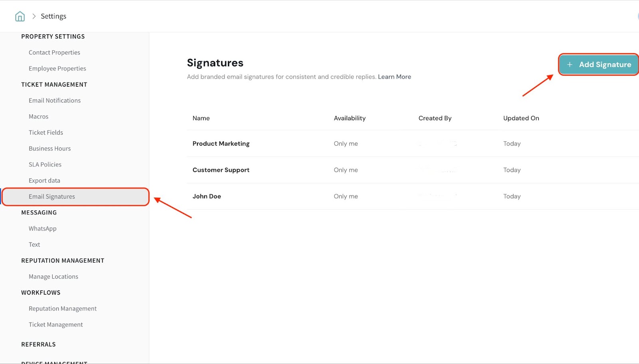Open Ticket Management workflows
639x364 pixels.
point(56,324)
